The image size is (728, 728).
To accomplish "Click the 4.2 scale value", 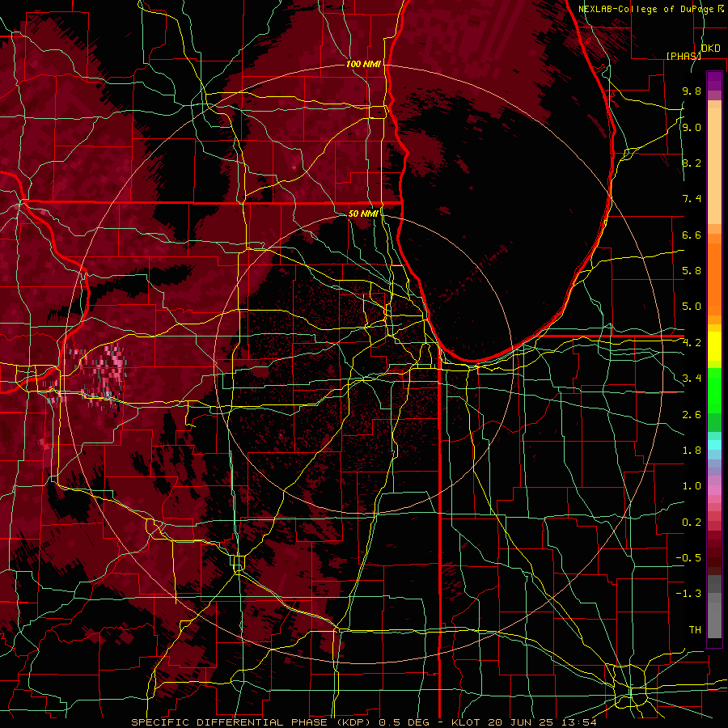I will pyautogui.click(x=692, y=343).
